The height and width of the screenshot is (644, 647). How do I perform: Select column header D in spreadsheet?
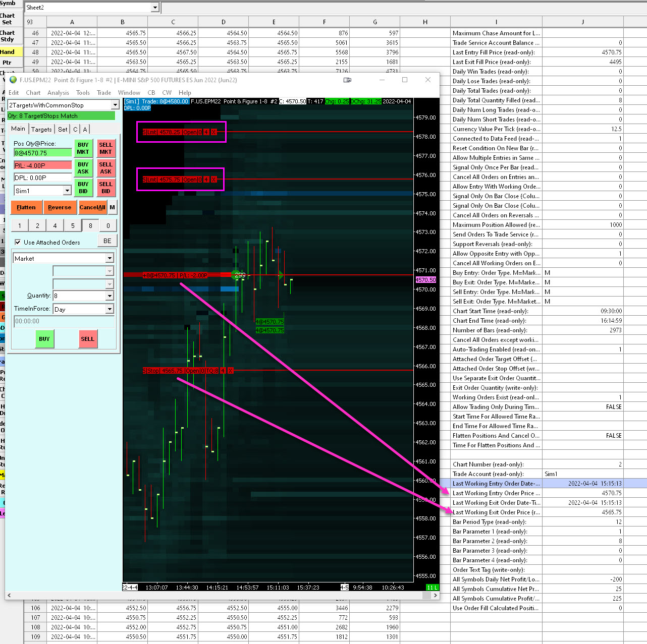point(224,22)
